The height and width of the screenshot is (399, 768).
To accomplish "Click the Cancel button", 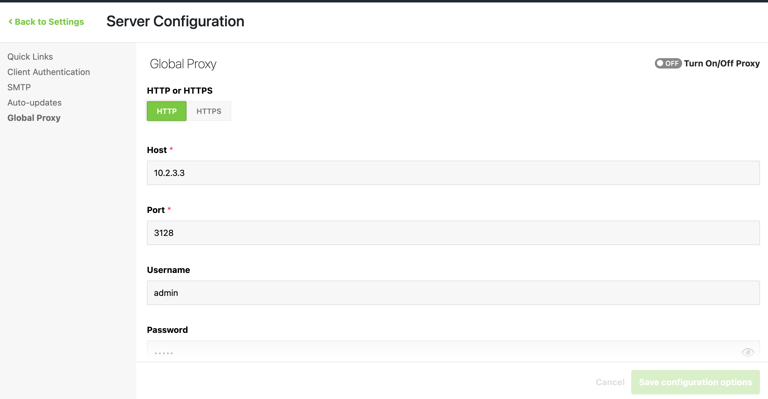I will [610, 382].
